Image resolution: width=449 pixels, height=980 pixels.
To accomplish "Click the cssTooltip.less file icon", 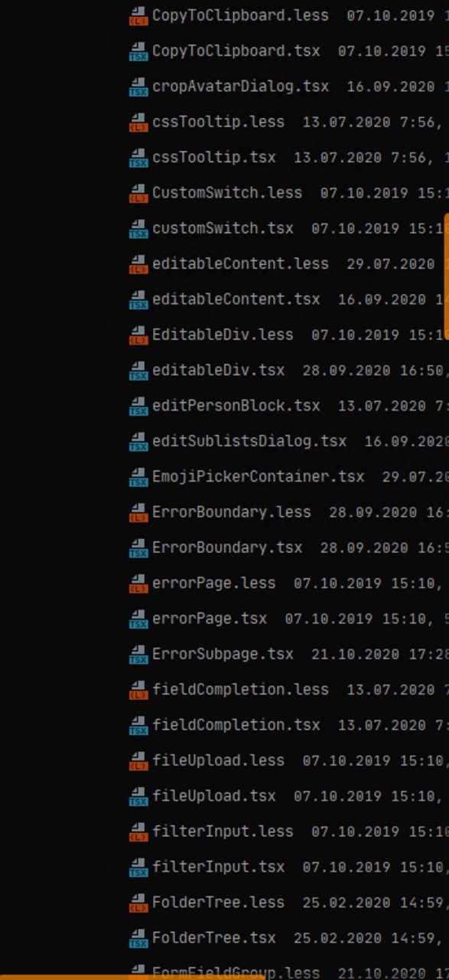I will coord(138,122).
